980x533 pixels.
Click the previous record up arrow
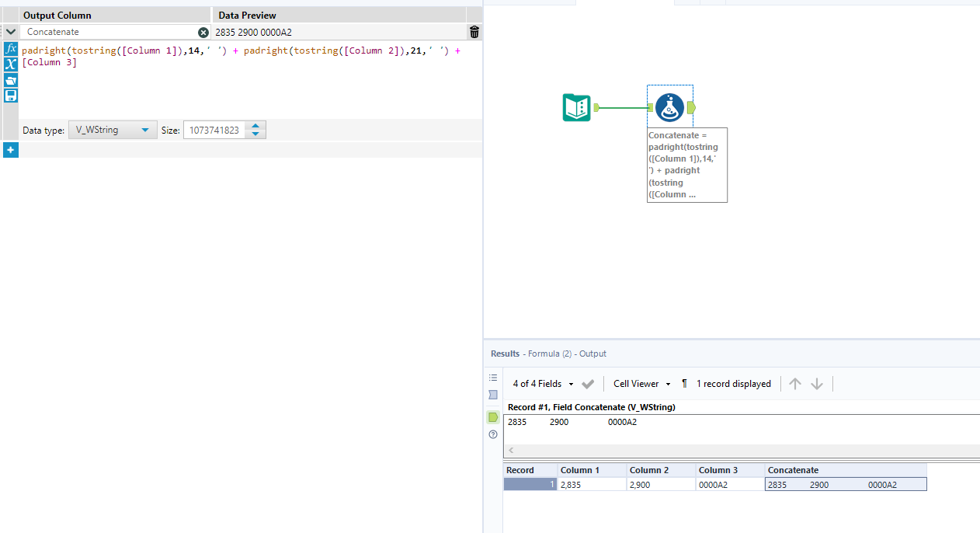[795, 384]
